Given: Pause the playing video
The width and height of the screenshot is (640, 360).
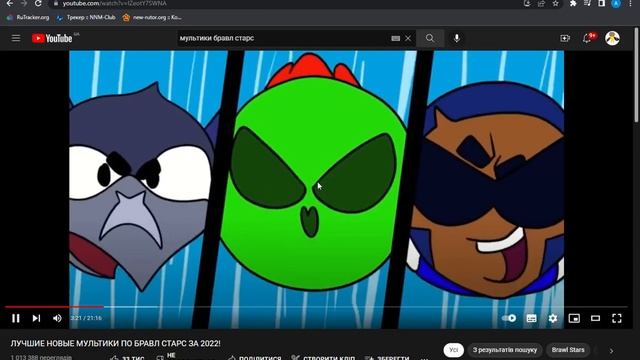Looking at the screenshot, I should pos(16,318).
